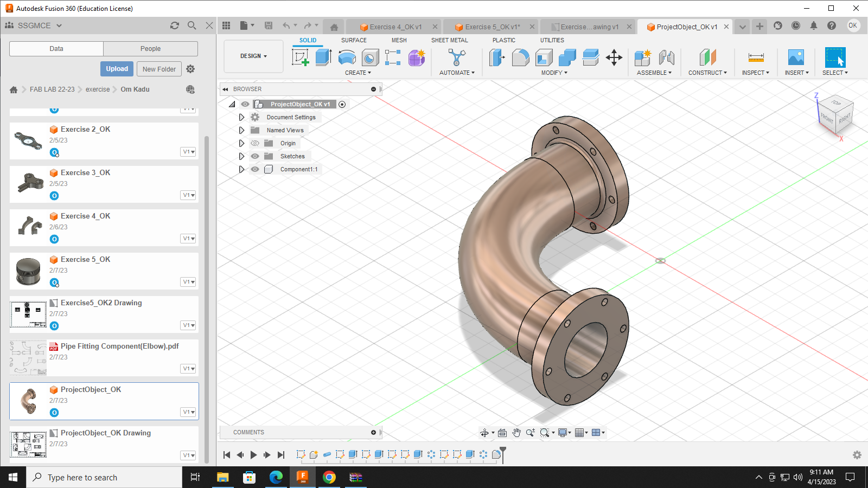Hide the Sketches folder visibility

255,156
